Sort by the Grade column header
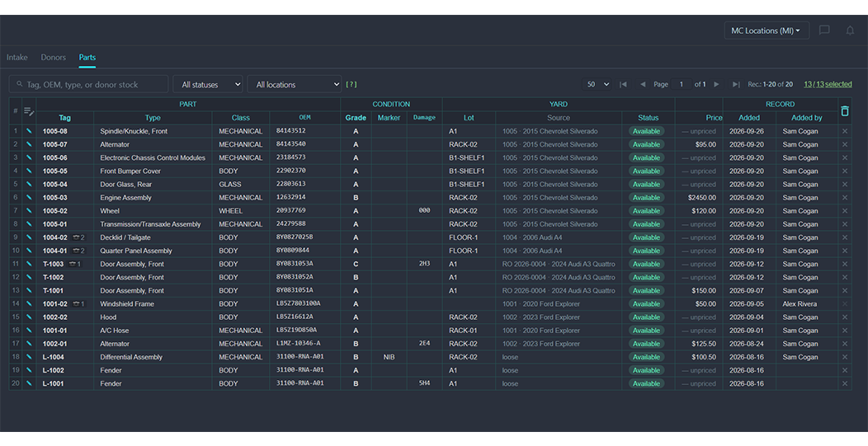The image size is (868, 446). 356,117
